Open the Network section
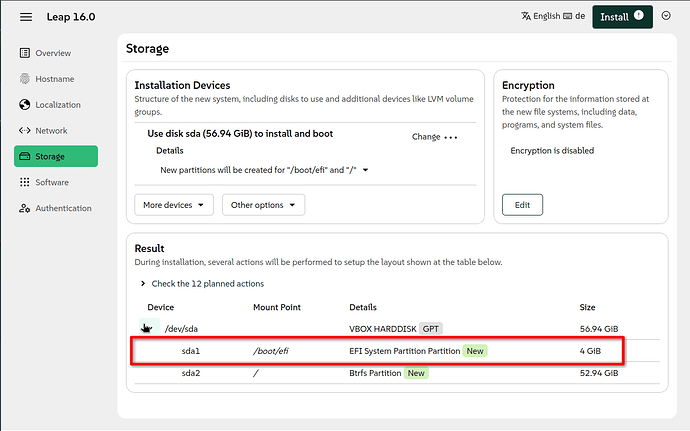Image resolution: width=690 pixels, height=431 pixels. [x=51, y=130]
